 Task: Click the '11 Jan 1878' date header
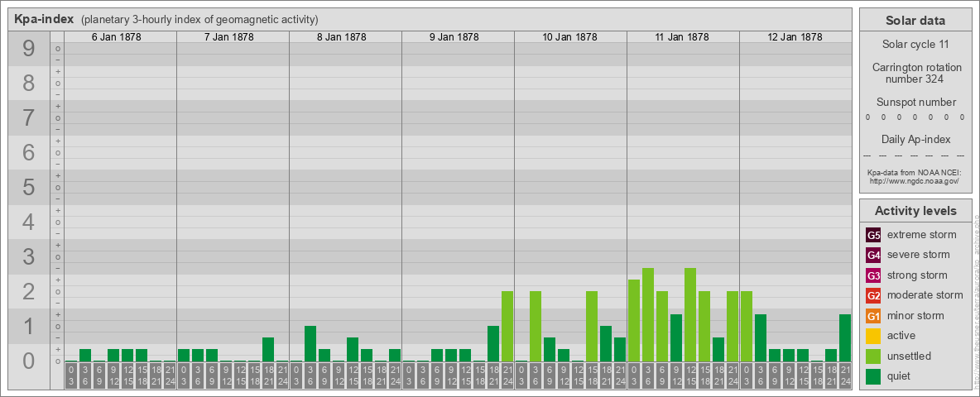(x=682, y=37)
